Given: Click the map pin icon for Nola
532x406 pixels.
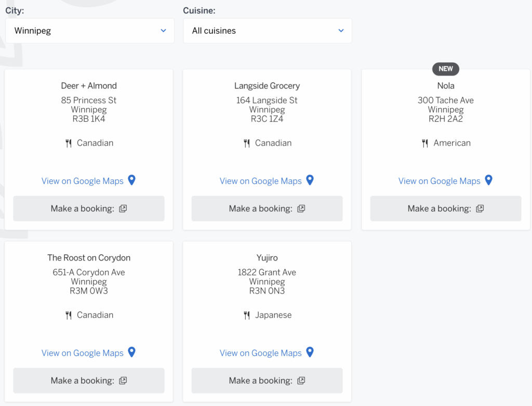Looking at the screenshot, I should tap(488, 180).
